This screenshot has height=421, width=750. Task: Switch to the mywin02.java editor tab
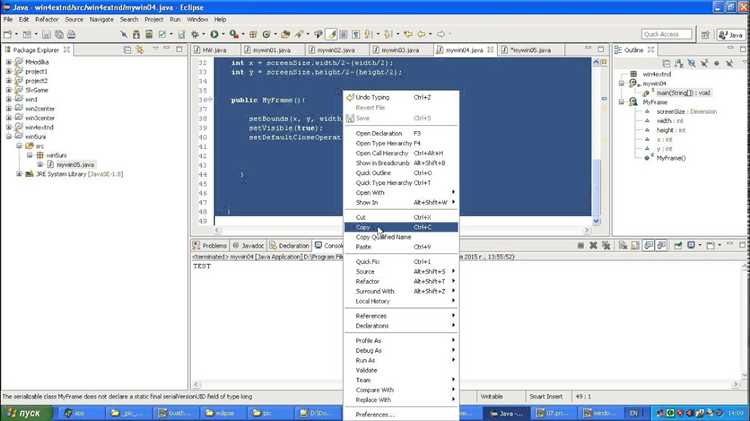click(337, 50)
